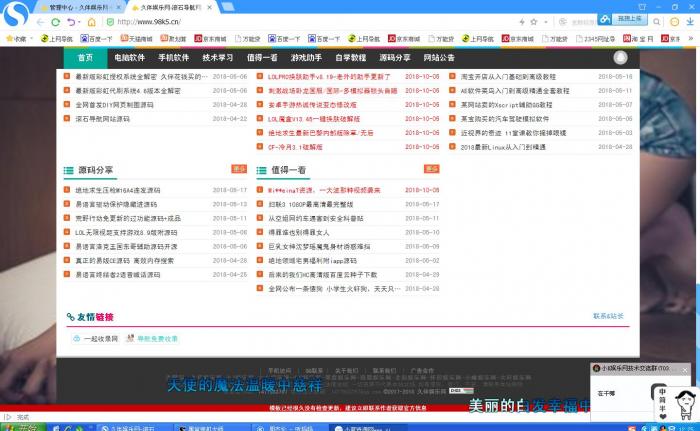Open the 电脑软件 menu item

tap(129, 57)
